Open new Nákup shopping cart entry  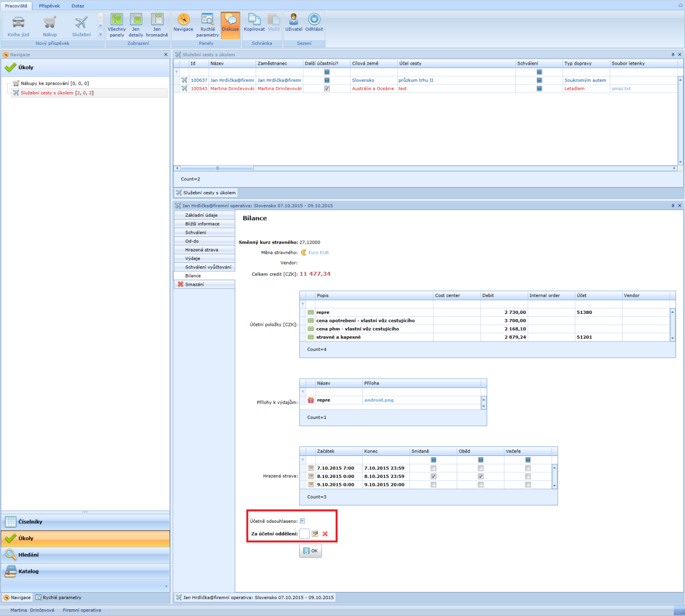click(x=50, y=22)
